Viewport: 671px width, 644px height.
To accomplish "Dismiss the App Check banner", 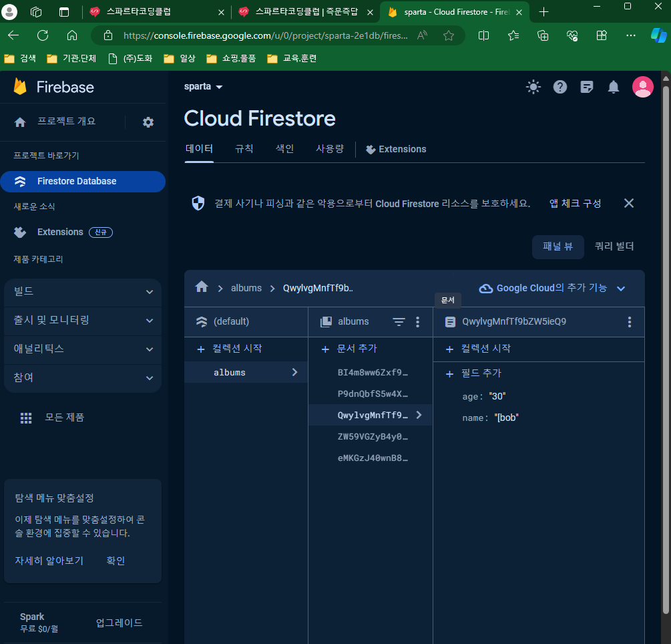I will click(x=629, y=203).
